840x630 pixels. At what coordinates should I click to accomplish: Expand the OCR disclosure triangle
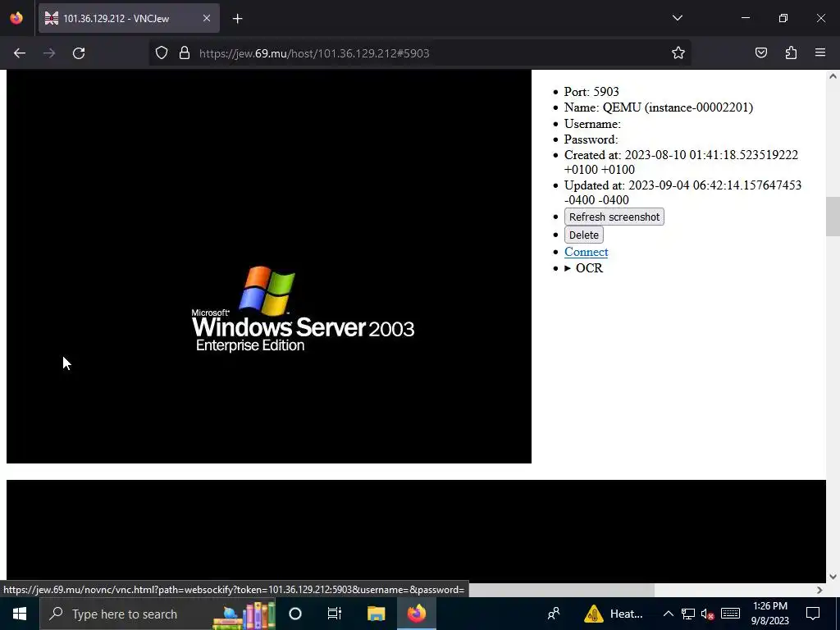(x=568, y=268)
